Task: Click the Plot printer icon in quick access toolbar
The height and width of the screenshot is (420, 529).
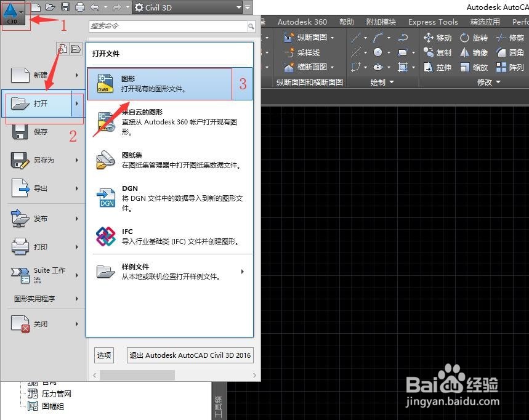Action: [80, 7]
